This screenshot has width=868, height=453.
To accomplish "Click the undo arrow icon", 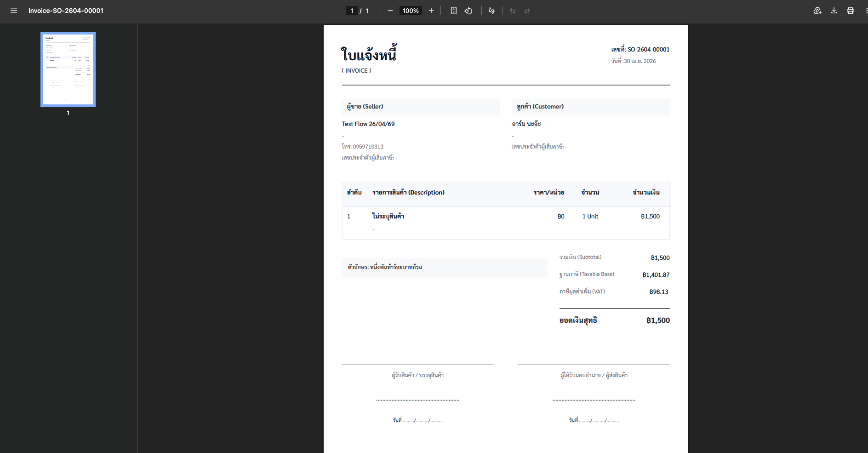I will tap(513, 11).
